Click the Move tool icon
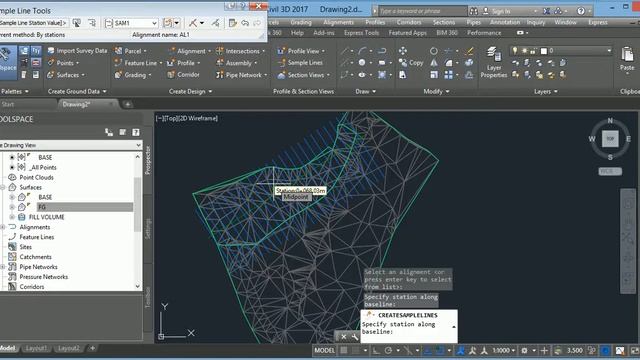This screenshot has height=360, width=640. coord(402,51)
